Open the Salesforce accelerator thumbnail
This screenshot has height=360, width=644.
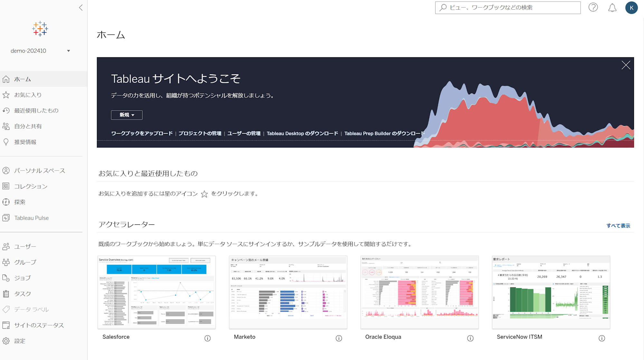pyautogui.click(x=156, y=292)
